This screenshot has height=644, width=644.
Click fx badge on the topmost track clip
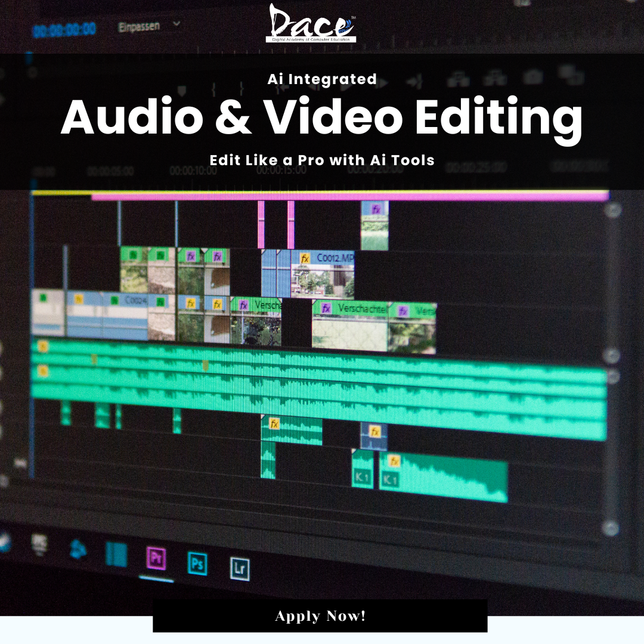376,209
